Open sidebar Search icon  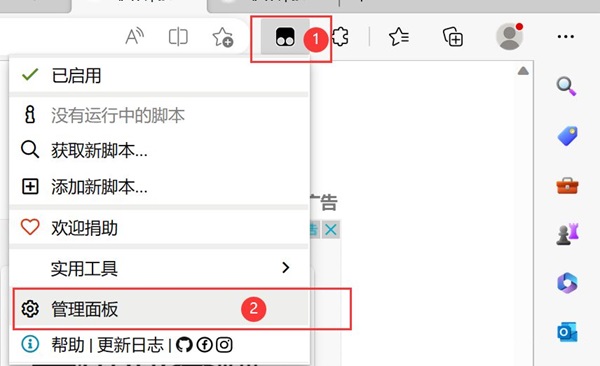click(x=566, y=86)
